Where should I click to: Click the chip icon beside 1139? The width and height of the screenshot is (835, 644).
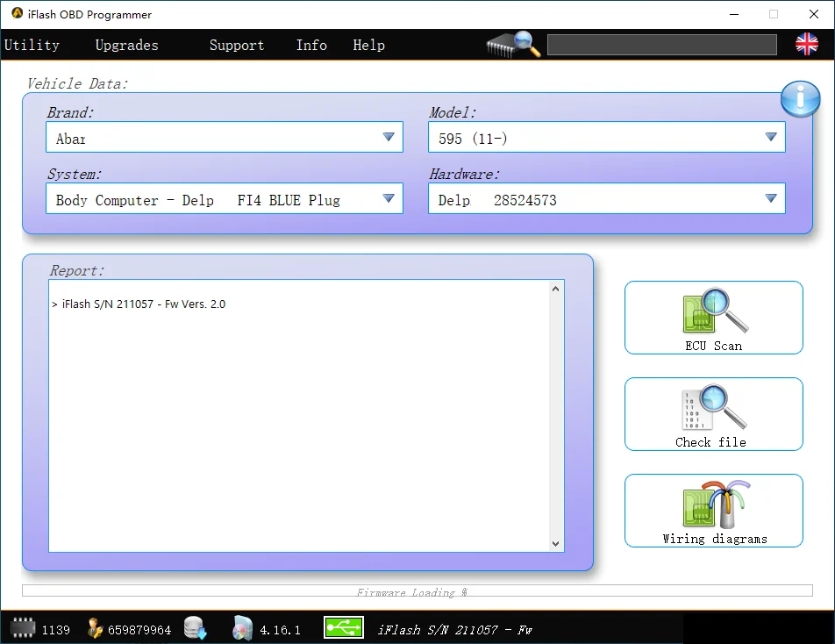(23, 628)
